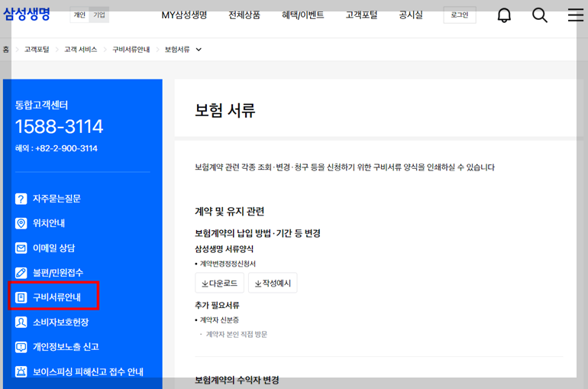Open the search magnifier icon
588x389 pixels.
click(x=540, y=15)
